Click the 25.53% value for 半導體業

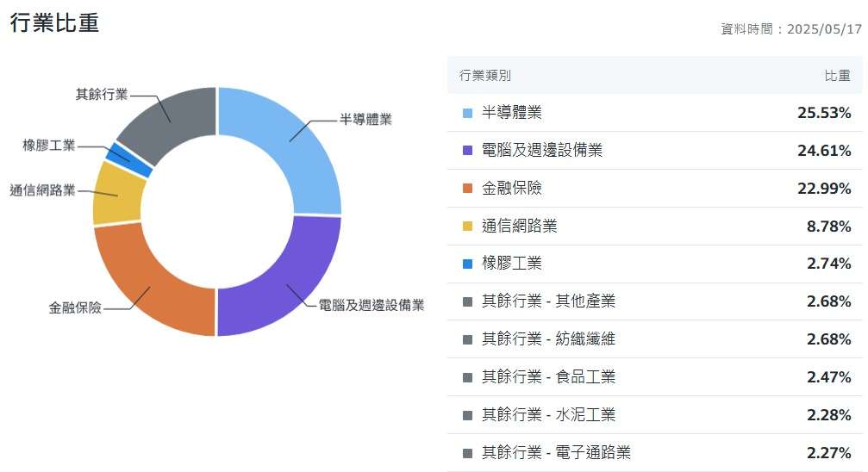click(x=824, y=113)
